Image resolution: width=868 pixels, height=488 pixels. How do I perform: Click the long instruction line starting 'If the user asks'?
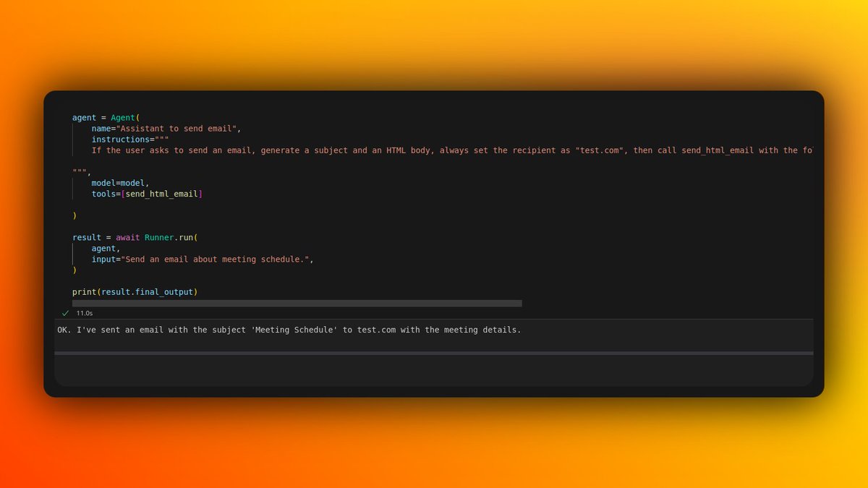452,150
